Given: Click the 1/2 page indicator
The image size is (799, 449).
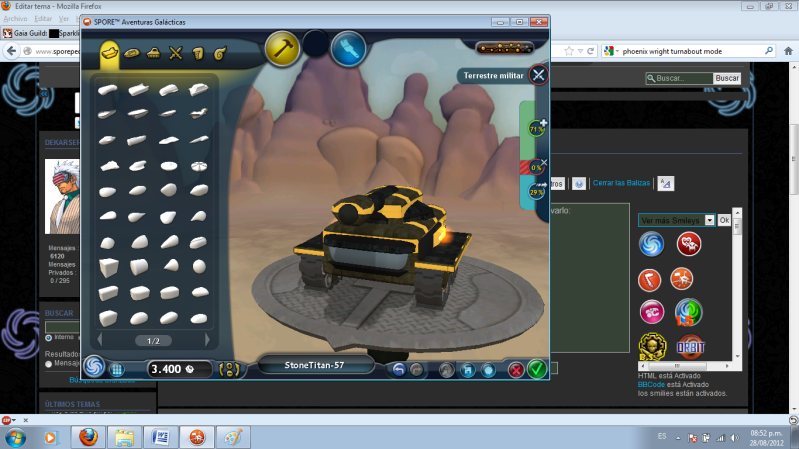Looking at the screenshot, I should tap(153, 341).
